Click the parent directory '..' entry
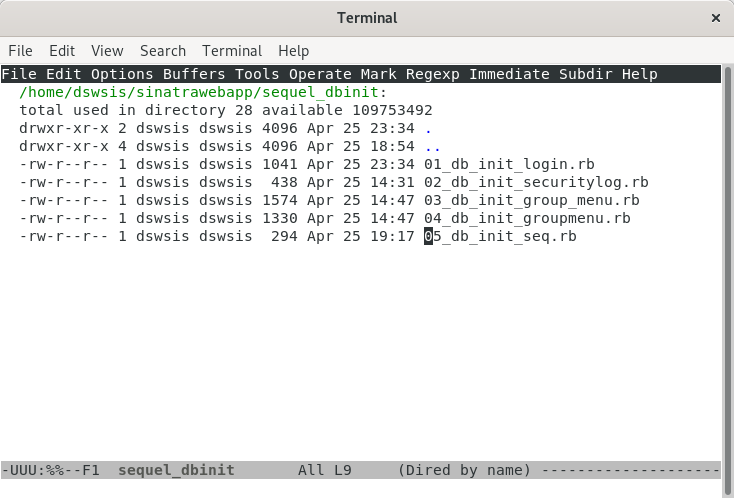Screen dimensions: 734x498 click(x=433, y=146)
